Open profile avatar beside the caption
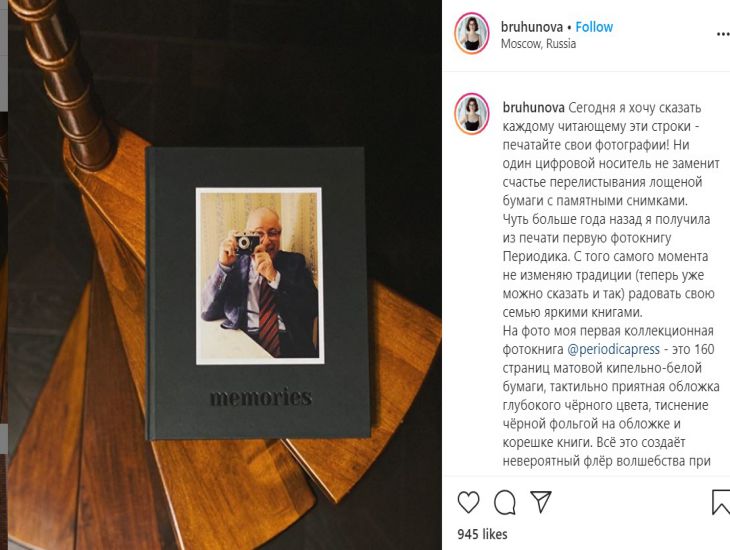Image resolution: width=730 pixels, height=550 pixels. click(x=472, y=114)
